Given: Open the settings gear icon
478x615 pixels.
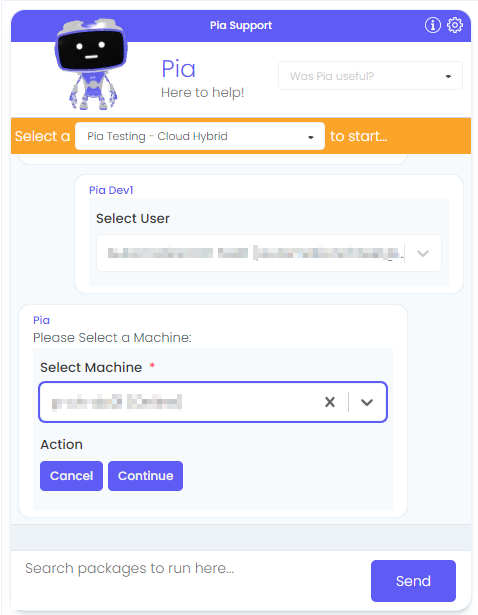Looking at the screenshot, I should pyautogui.click(x=454, y=25).
